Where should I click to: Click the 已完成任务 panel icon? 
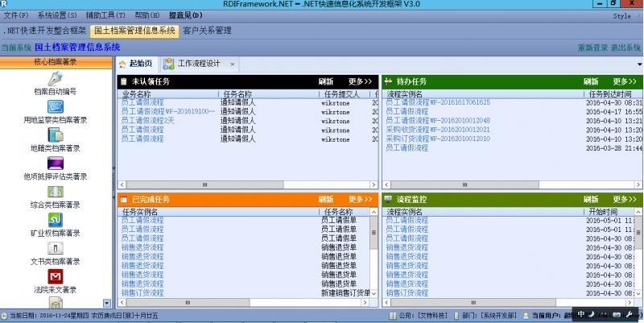(x=124, y=200)
